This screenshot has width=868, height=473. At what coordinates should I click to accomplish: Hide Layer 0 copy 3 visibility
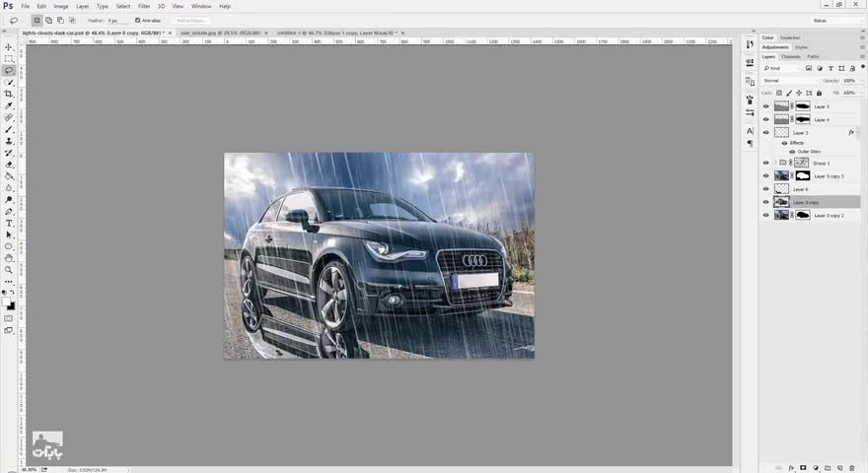[x=766, y=176]
